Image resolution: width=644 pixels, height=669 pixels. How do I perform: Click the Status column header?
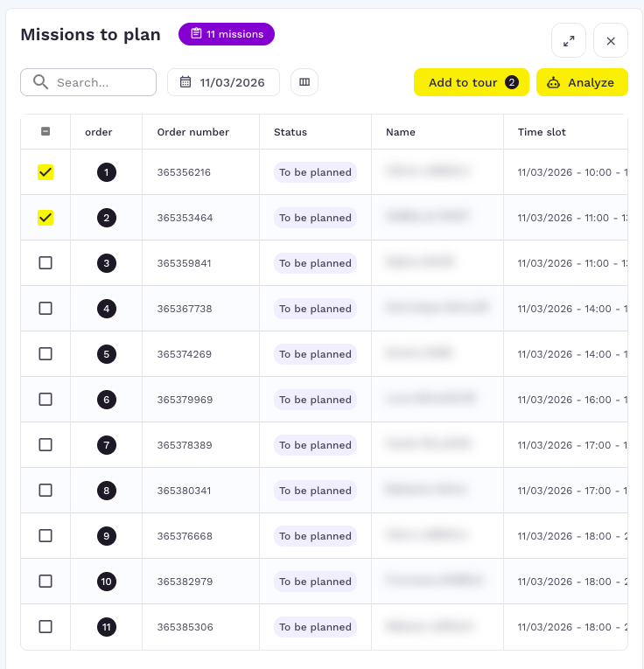coord(290,132)
